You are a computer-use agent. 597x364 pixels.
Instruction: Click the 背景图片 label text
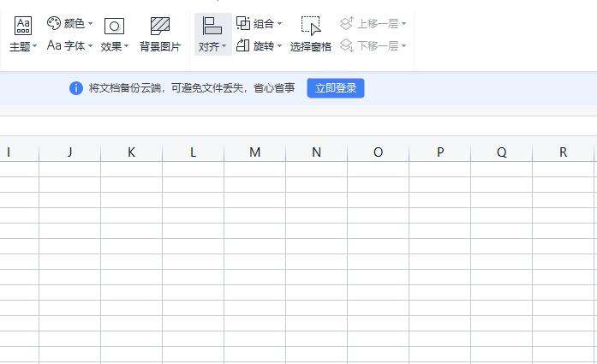[160, 46]
